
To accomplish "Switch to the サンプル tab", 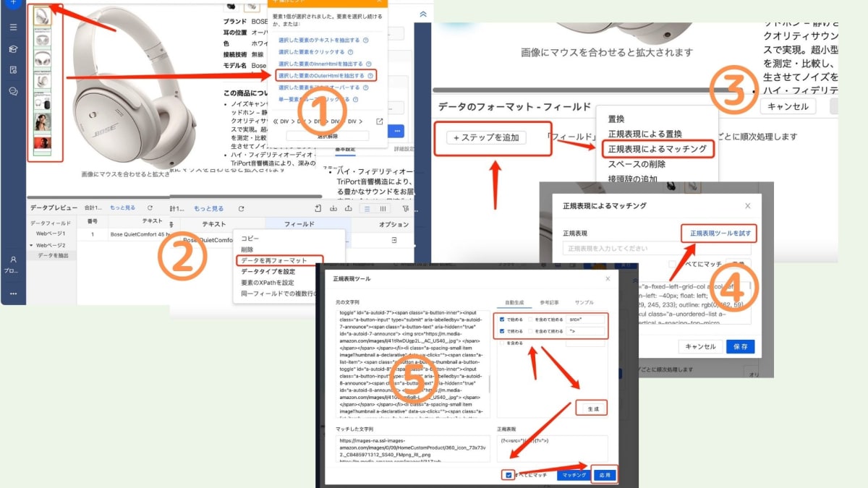I will point(584,303).
